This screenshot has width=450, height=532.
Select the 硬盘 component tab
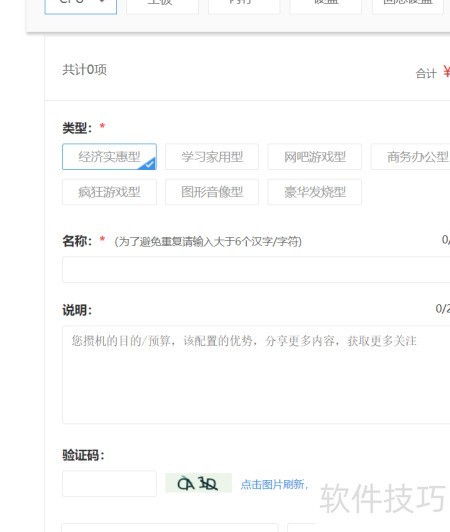tap(325, 5)
